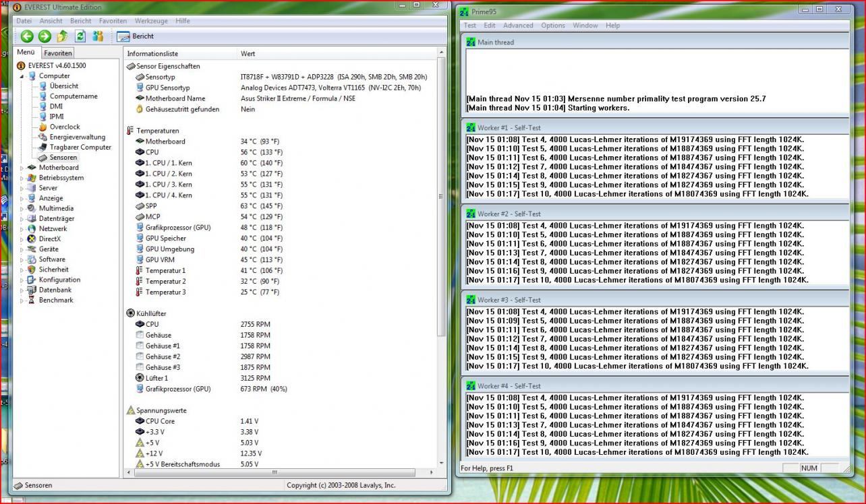Open the Test menu in Prime95
The height and width of the screenshot is (504, 866).
470,26
